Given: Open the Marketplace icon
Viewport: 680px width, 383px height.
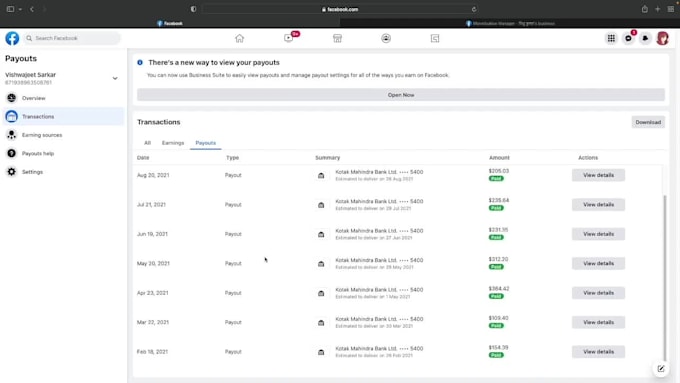Looking at the screenshot, I should [337, 38].
